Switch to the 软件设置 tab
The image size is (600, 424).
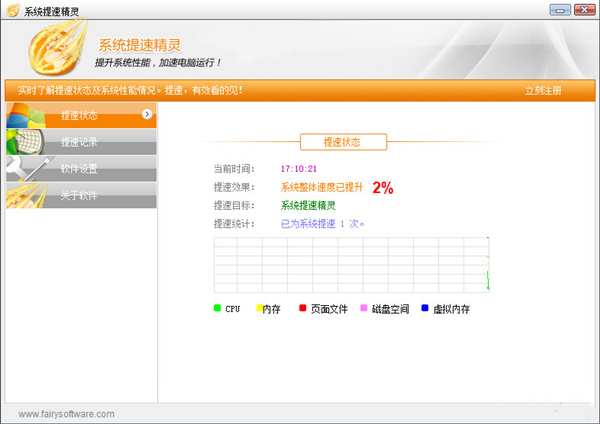[80, 169]
